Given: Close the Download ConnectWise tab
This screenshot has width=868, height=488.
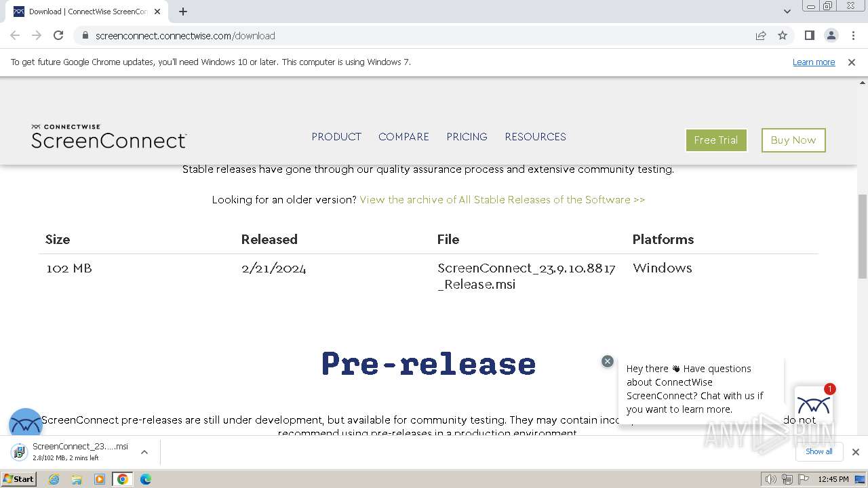Looking at the screenshot, I should click(x=157, y=11).
